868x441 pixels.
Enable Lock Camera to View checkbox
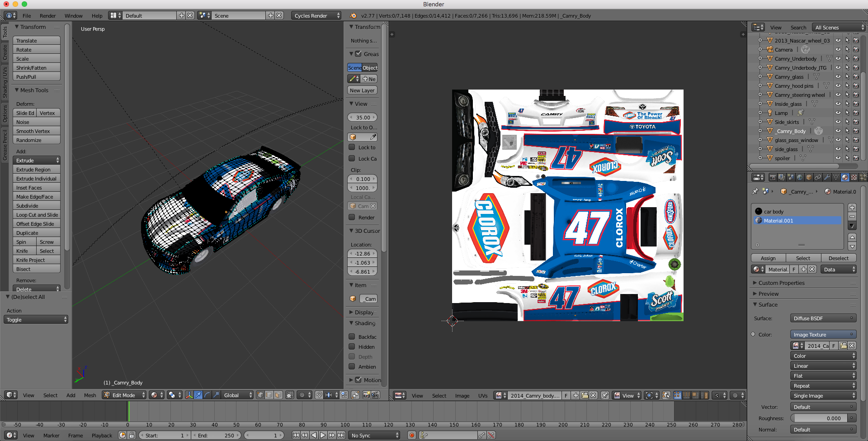pyautogui.click(x=352, y=158)
